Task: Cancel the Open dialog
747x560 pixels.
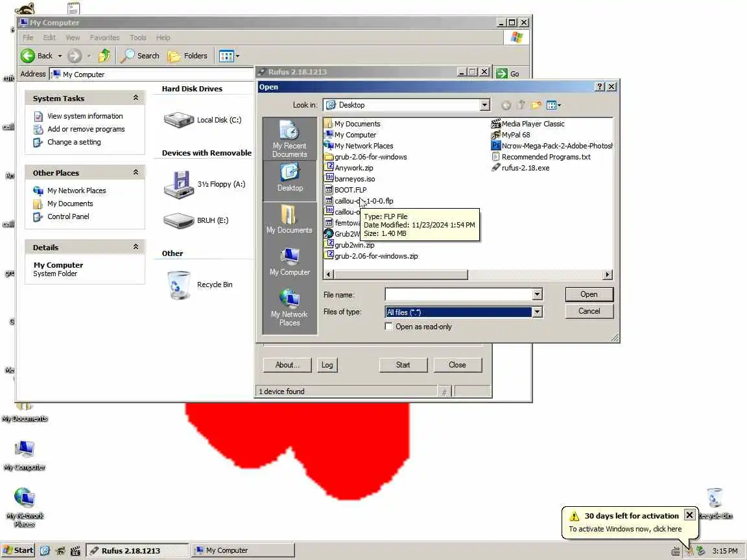Action: click(589, 311)
